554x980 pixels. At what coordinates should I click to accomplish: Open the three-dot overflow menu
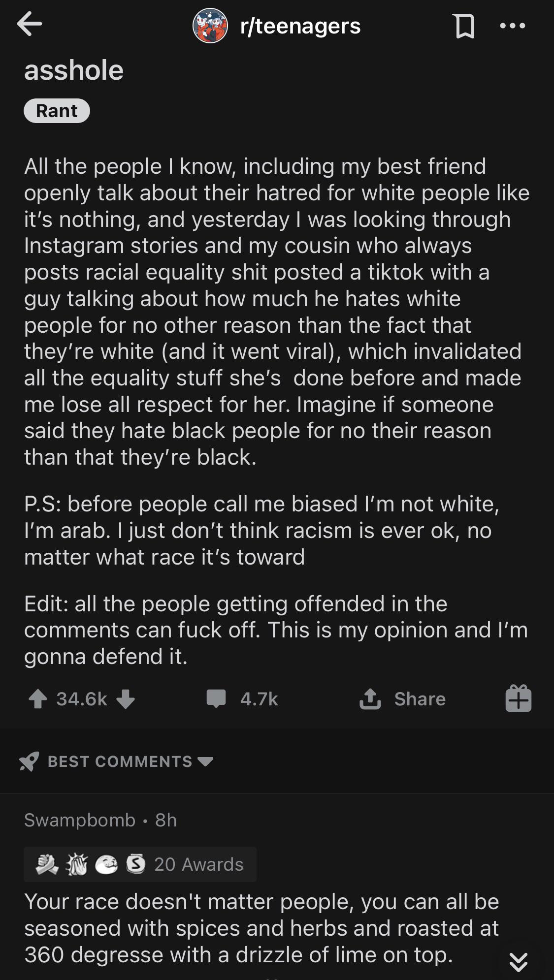[x=513, y=26]
